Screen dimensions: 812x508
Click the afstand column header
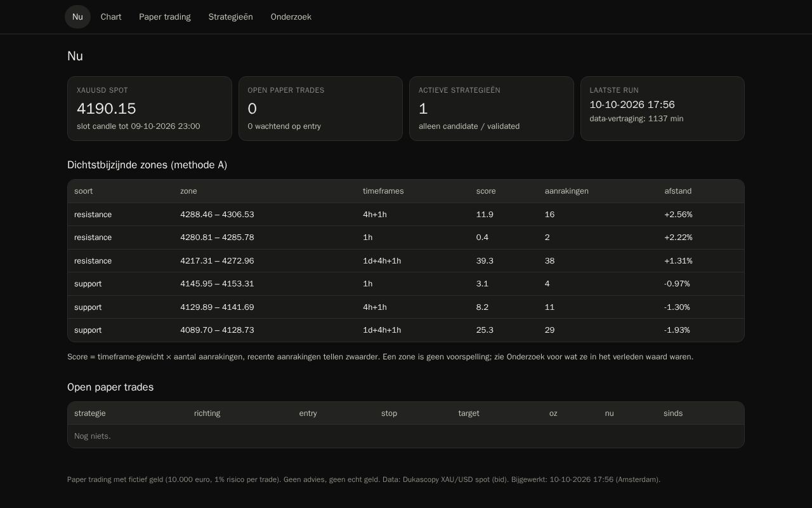point(678,191)
